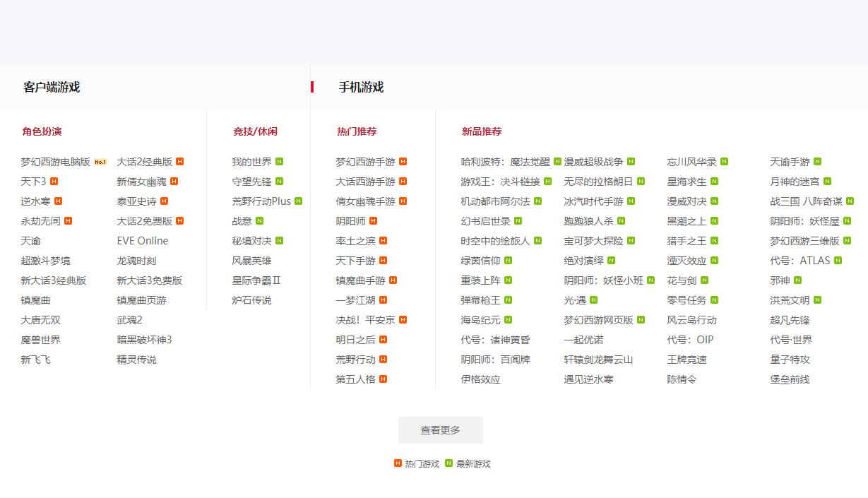
Task: Open the 阴阳师：百闻牌 link
Action: pos(496,360)
